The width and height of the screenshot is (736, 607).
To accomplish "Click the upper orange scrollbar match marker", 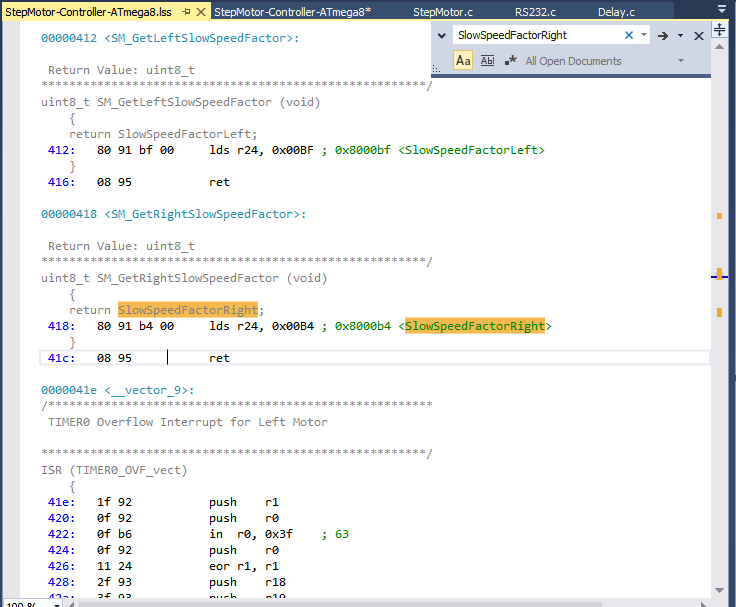I will (x=719, y=216).
